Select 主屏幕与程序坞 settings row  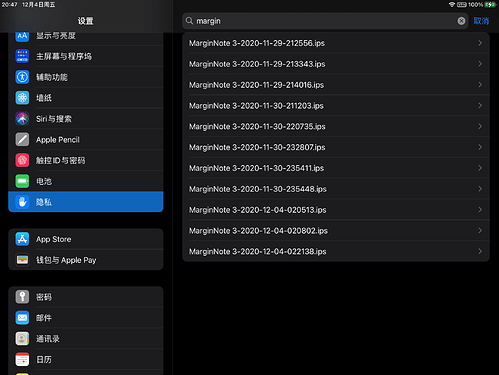pyautogui.click(x=86, y=56)
